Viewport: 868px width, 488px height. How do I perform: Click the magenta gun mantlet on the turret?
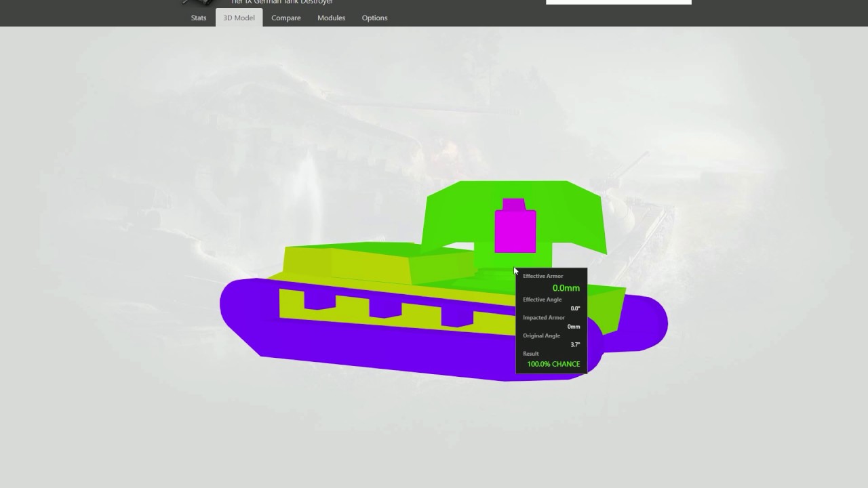515,228
